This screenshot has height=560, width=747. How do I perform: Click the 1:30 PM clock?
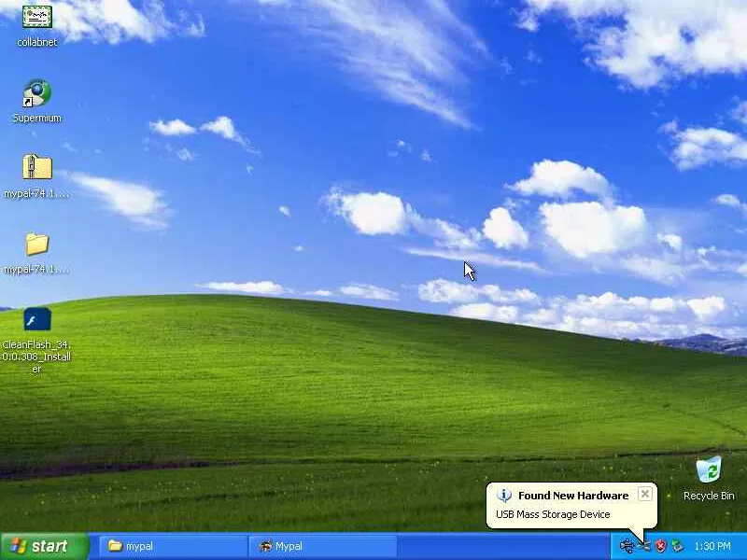coord(712,546)
